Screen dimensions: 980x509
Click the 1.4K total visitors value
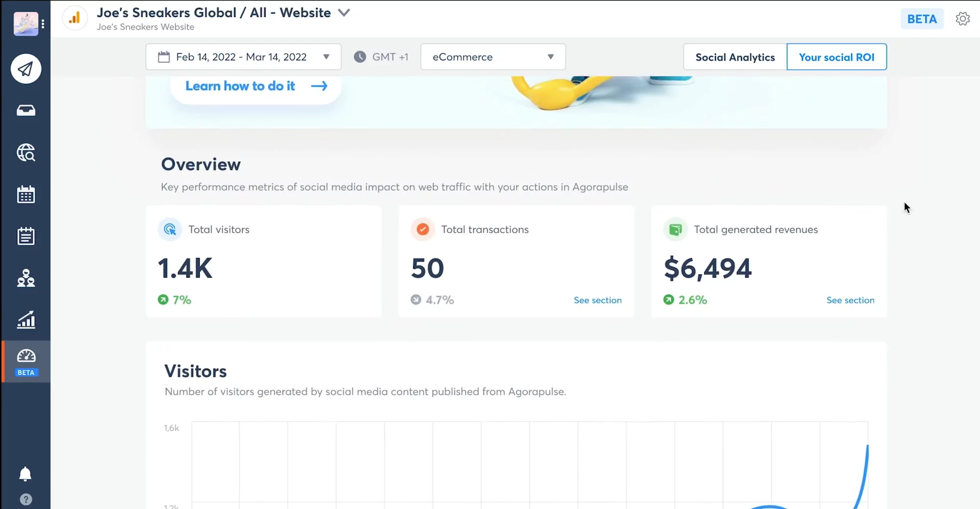[185, 268]
